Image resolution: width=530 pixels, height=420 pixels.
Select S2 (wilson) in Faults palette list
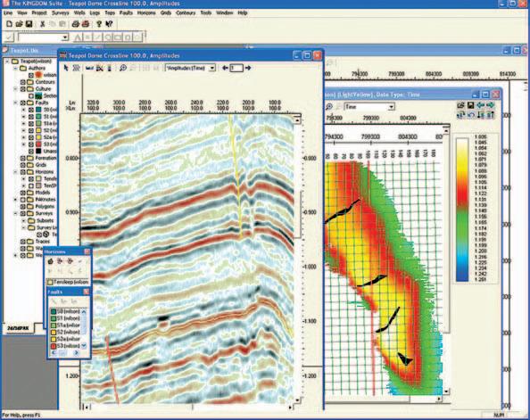(x=66, y=332)
